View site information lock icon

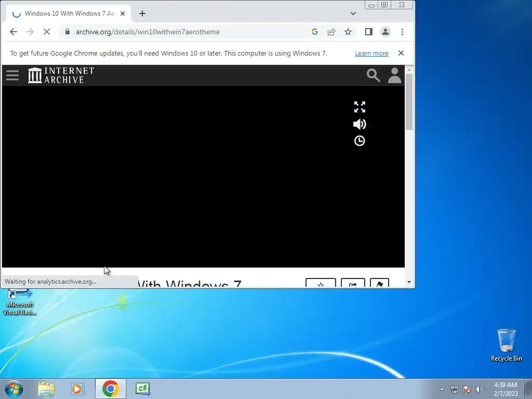[x=68, y=32]
